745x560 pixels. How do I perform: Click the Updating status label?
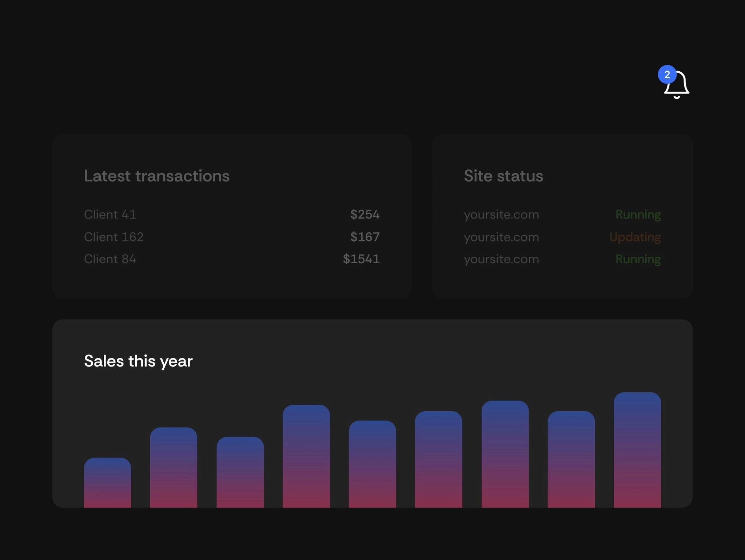click(635, 237)
